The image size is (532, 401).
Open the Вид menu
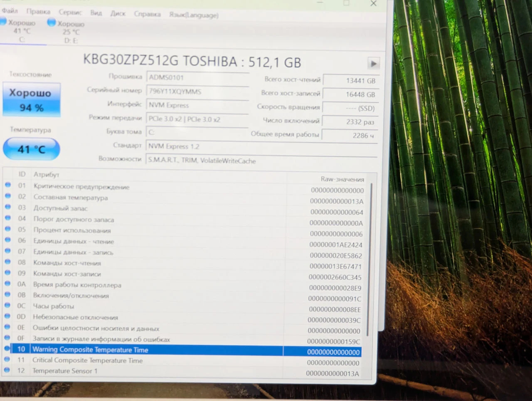pos(96,13)
